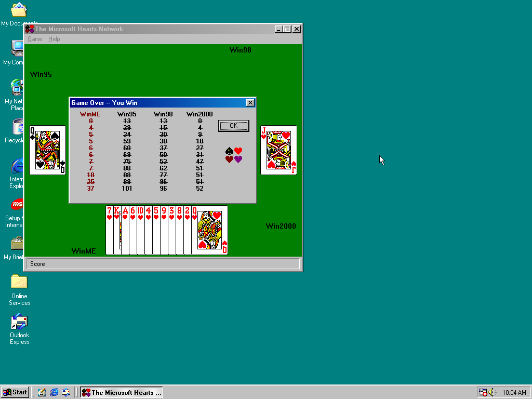The image size is (532, 399).
Task: Select the 6 of Hearts card
Action: click(x=132, y=230)
